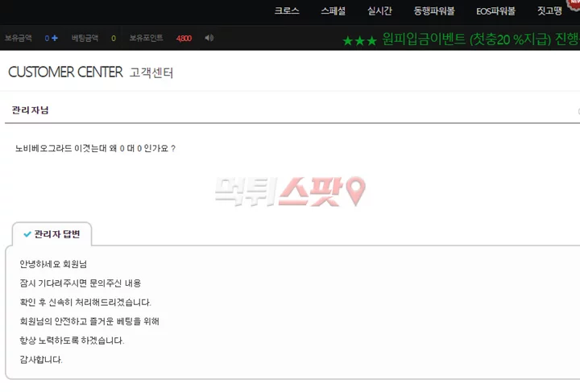
Task: Click the inquiry text about 노비베오그라드
Action: [95, 148]
